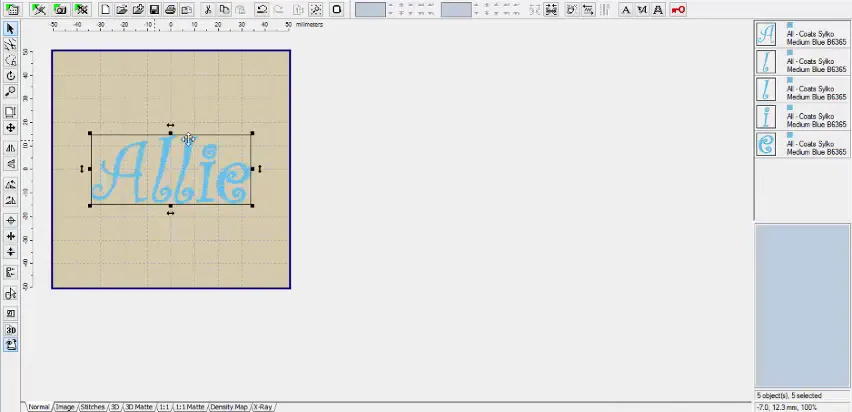
Task: Click the Mirror vertically tool
Action: (x=10, y=164)
